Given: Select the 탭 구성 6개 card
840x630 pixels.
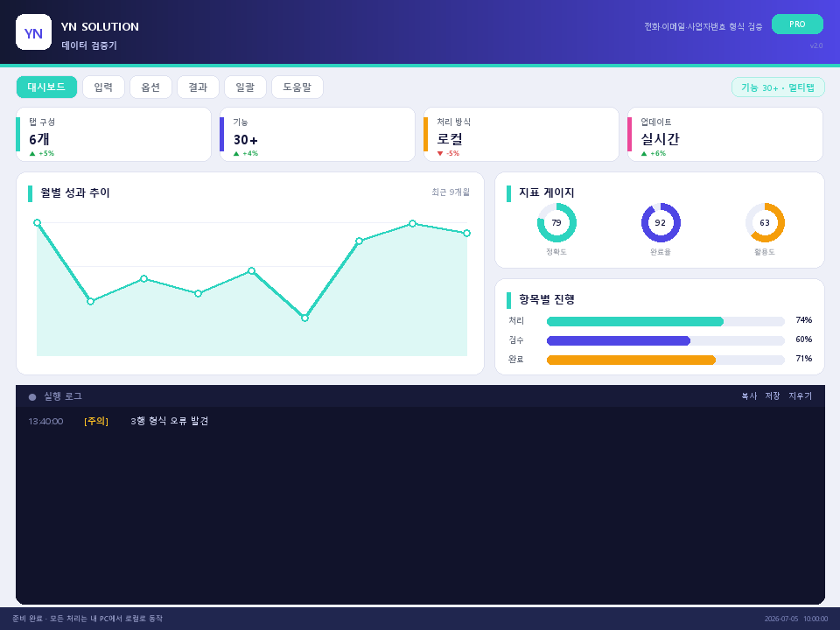Looking at the screenshot, I should pos(114,135).
